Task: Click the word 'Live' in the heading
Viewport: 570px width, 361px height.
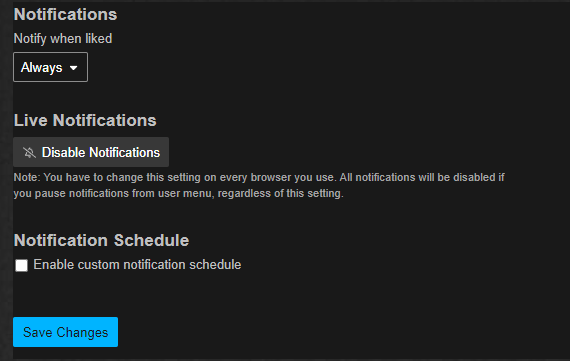Action: tap(31, 120)
